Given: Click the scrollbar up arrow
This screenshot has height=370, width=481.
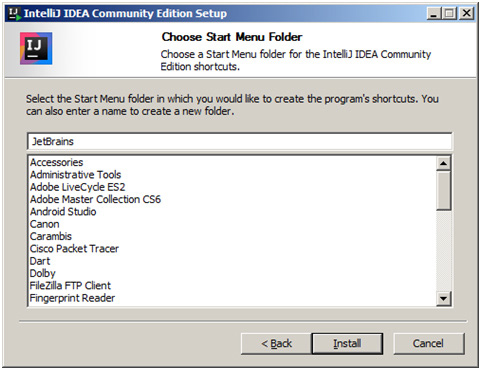Looking at the screenshot, I should (x=444, y=163).
